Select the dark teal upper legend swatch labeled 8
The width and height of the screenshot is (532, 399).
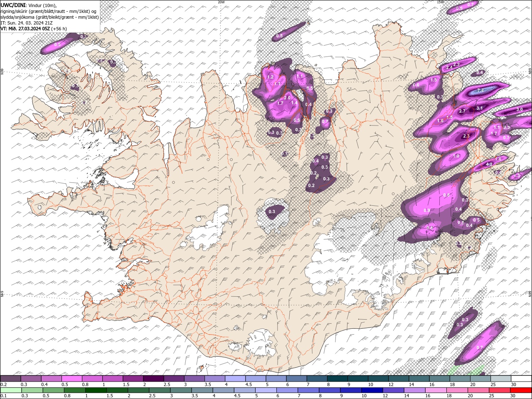pos(337,379)
